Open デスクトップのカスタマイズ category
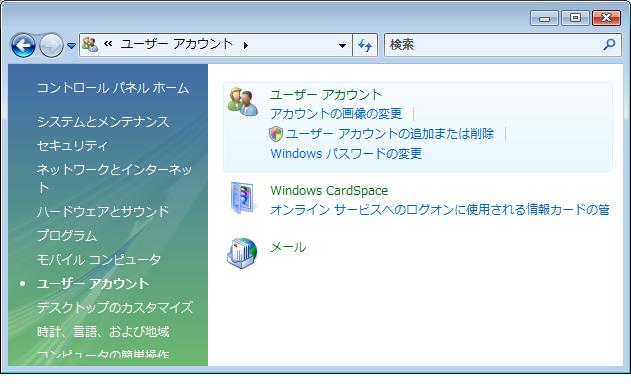Image resolution: width=631 pixels, height=384 pixels. 115,308
